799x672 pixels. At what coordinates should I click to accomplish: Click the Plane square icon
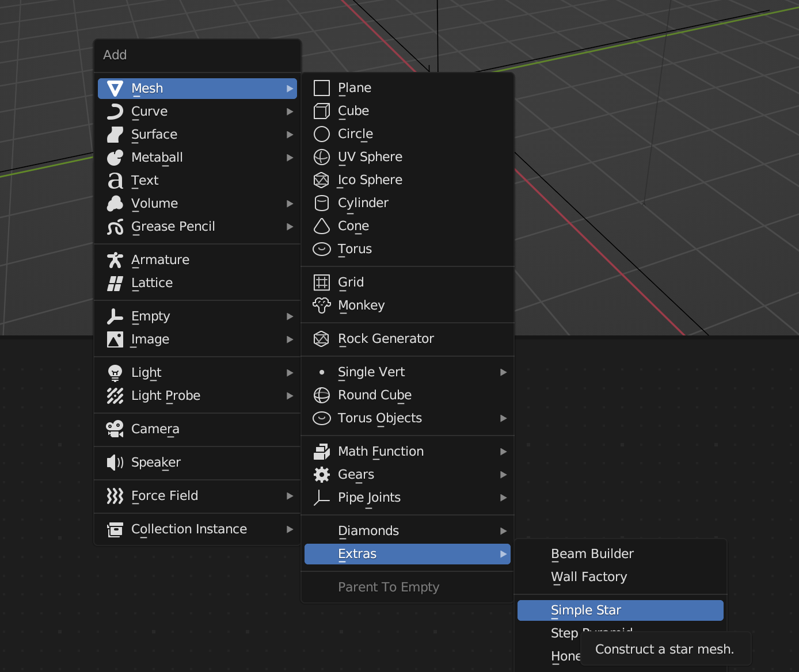[x=322, y=88]
